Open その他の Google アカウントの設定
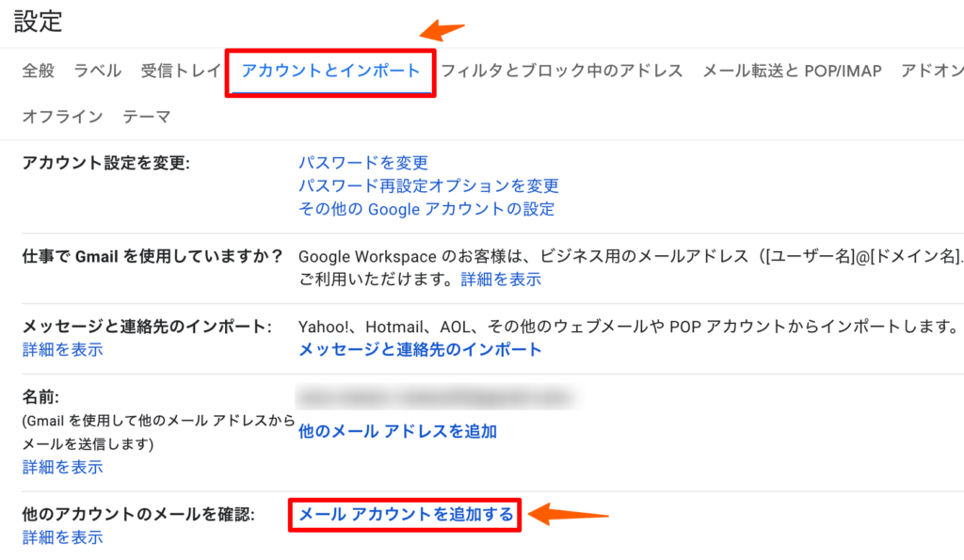Screen dimensions: 964x560 coord(426,209)
